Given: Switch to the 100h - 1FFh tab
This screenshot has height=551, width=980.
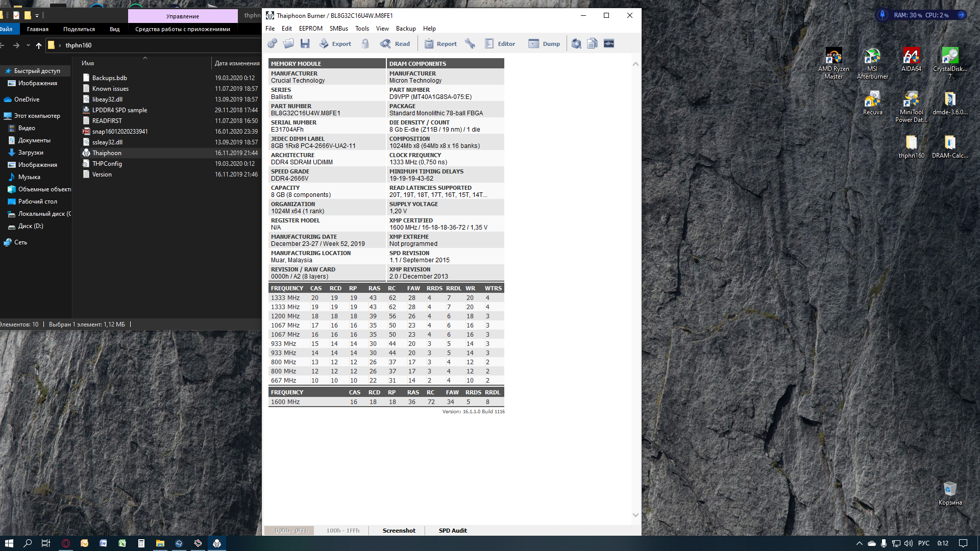Looking at the screenshot, I should (x=342, y=531).
